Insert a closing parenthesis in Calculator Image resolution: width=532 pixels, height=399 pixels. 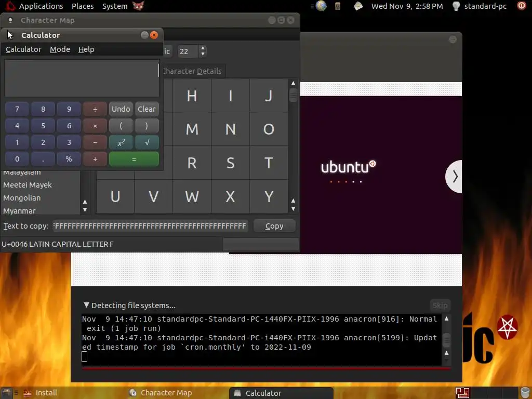click(147, 126)
